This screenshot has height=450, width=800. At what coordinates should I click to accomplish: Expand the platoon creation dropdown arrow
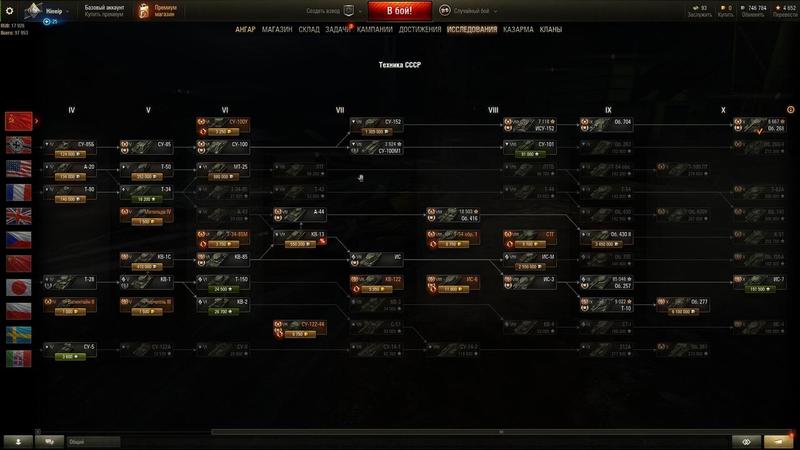[360, 11]
